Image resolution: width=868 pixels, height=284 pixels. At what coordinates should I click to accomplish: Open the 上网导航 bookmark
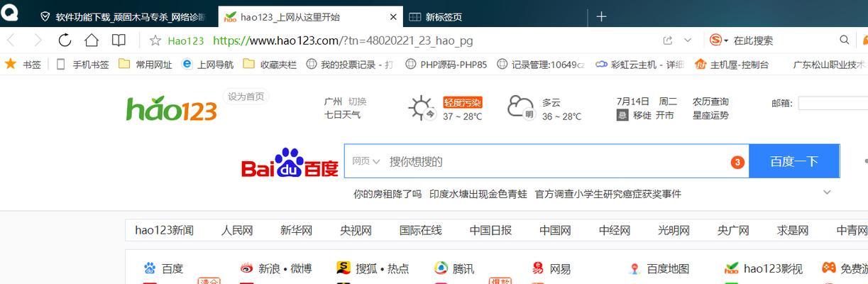pos(207,64)
